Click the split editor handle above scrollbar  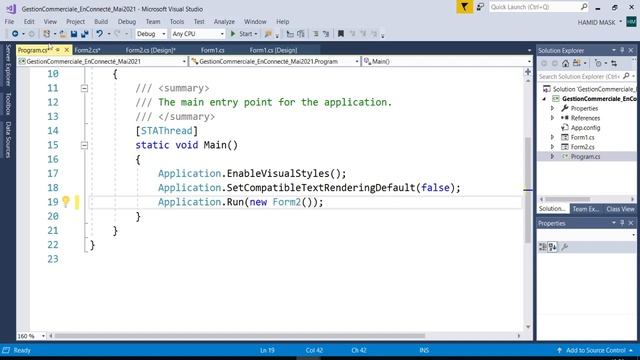(x=528, y=72)
